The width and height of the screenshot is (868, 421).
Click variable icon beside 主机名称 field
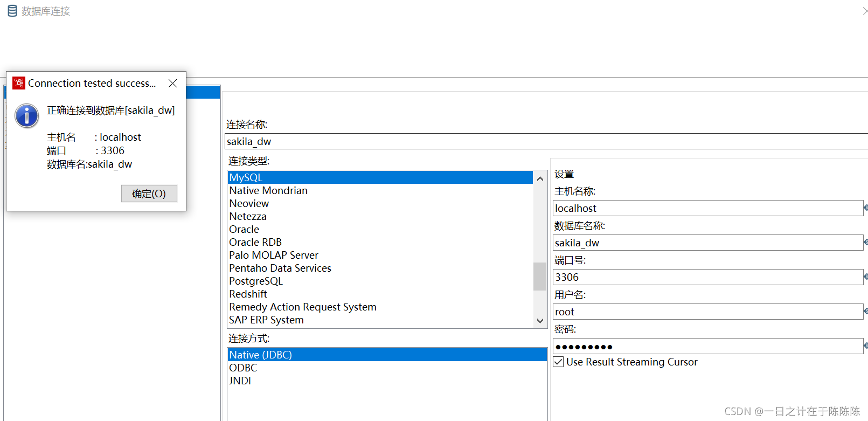click(x=866, y=208)
